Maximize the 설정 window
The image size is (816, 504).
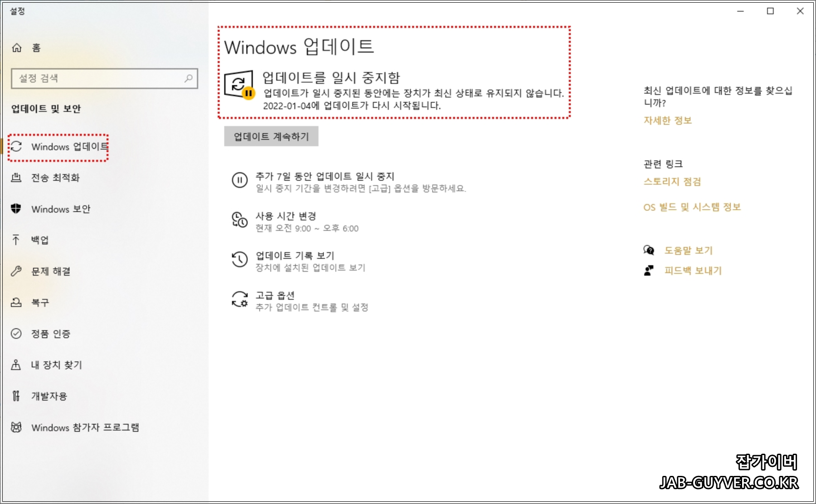pos(770,11)
